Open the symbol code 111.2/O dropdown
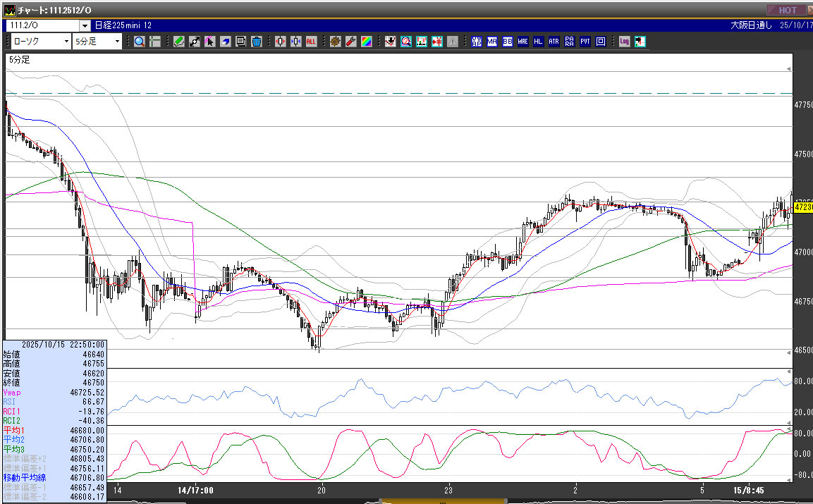This screenshot has width=813, height=504. 84,26
